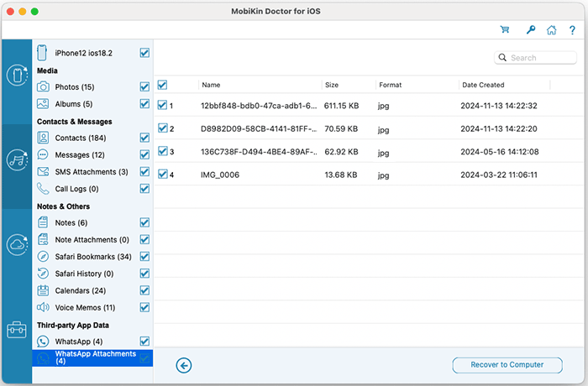Toggle the Call Logs (0) checkbox
588x386 pixels.
coord(144,189)
